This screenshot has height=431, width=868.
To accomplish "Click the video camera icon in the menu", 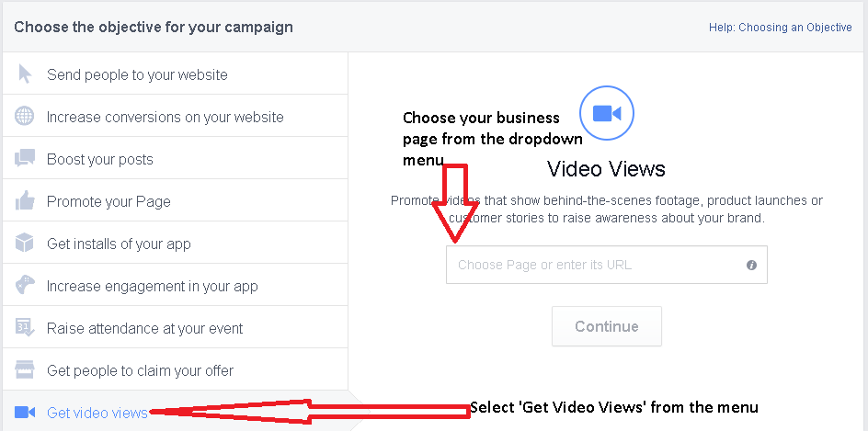I will 25,413.
